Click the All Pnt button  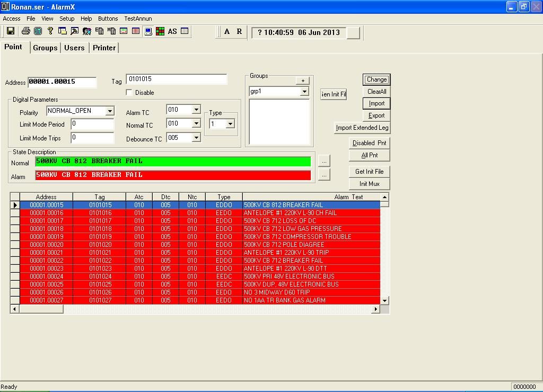point(370,155)
